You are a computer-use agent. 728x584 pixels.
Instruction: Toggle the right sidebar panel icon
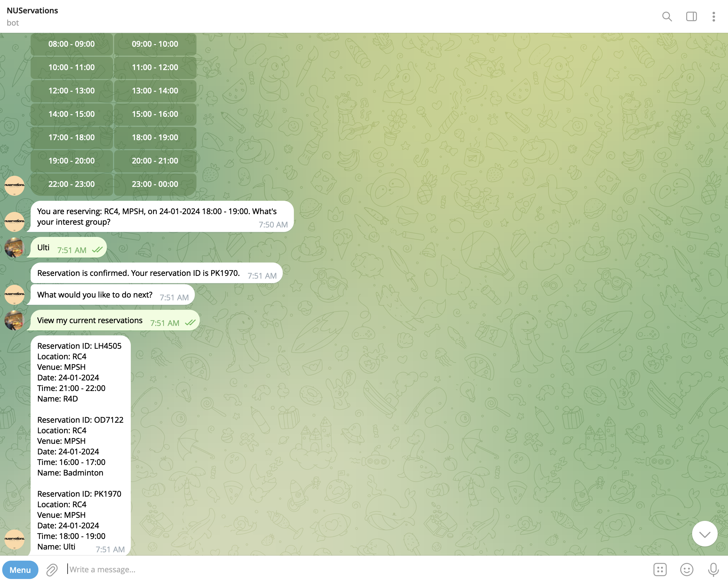tap(691, 16)
